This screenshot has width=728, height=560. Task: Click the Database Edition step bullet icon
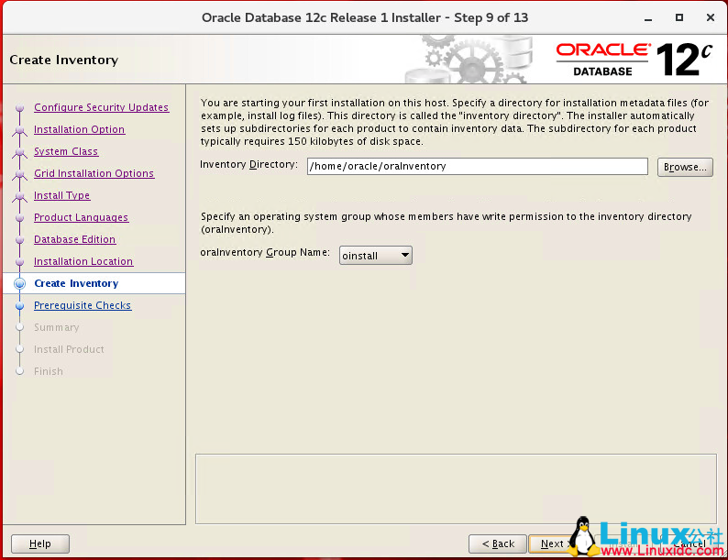coord(19,240)
